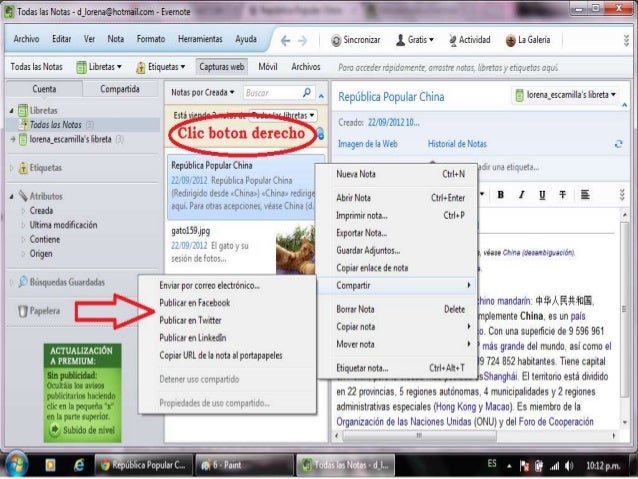Screen dimensions: 638x479
Task: Switch to the Compartida tab
Action: click(x=120, y=89)
